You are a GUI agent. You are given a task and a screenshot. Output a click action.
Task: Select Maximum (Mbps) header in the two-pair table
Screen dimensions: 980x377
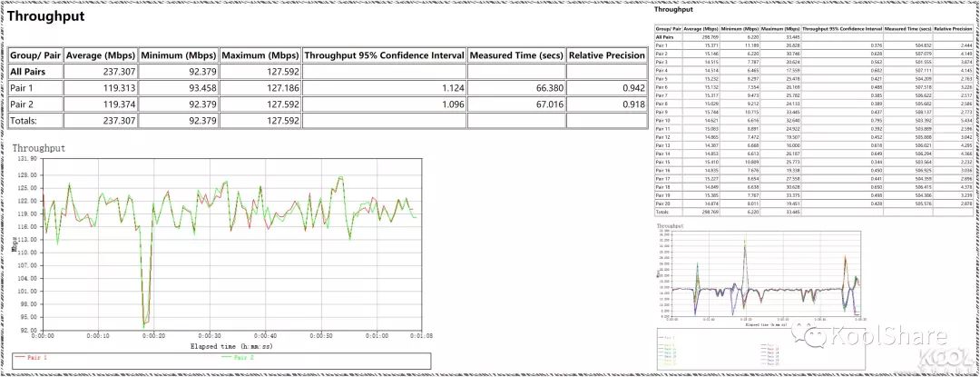pos(260,55)
